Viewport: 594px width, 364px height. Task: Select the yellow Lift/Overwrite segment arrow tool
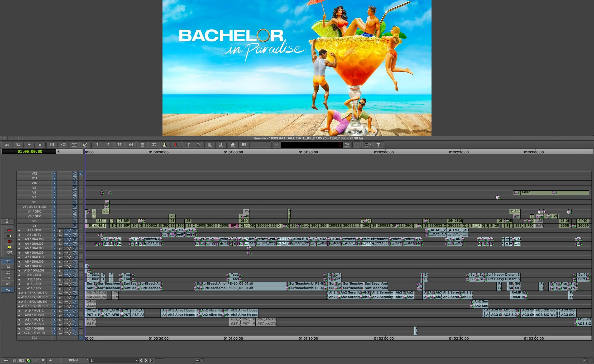(10, 236)
